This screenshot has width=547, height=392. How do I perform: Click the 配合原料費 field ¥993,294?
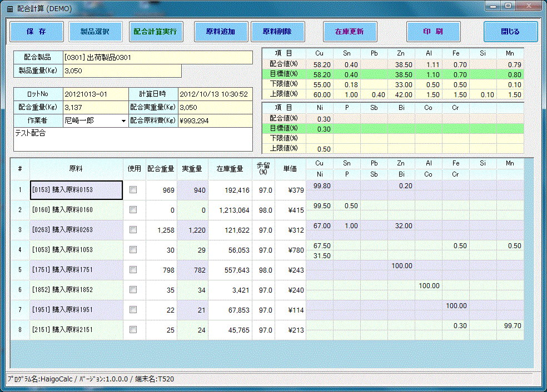click(215, 120)
